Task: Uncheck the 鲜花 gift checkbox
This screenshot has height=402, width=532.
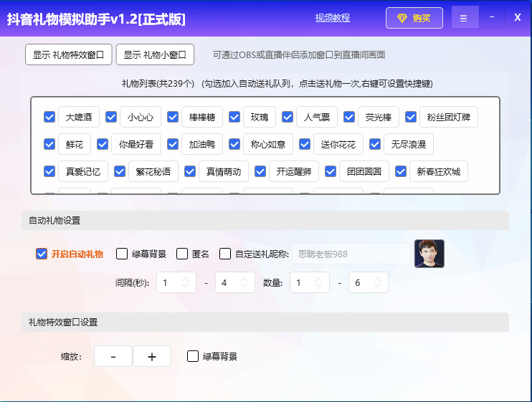Action: [x=49, y=144]
